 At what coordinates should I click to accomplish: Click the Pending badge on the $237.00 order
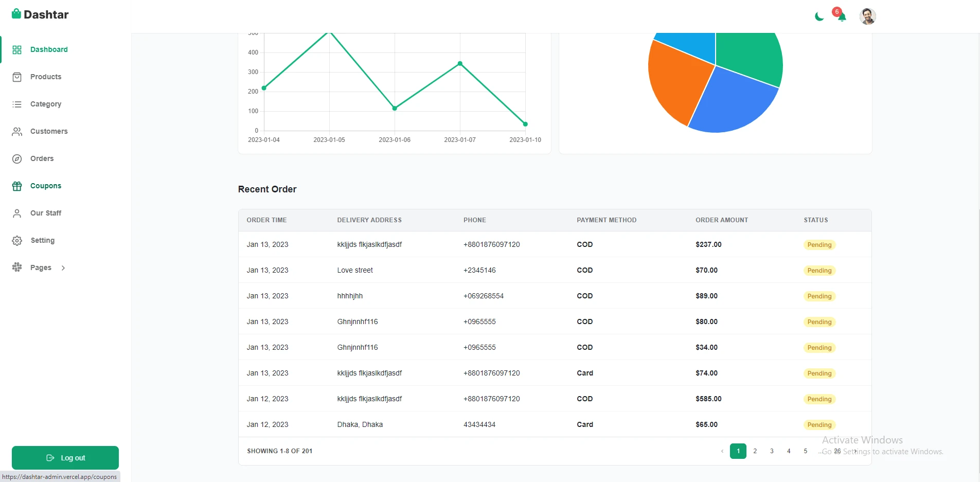(819, 245)
